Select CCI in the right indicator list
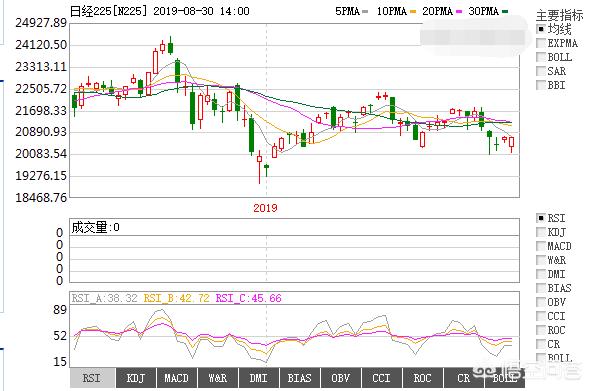 541,316
